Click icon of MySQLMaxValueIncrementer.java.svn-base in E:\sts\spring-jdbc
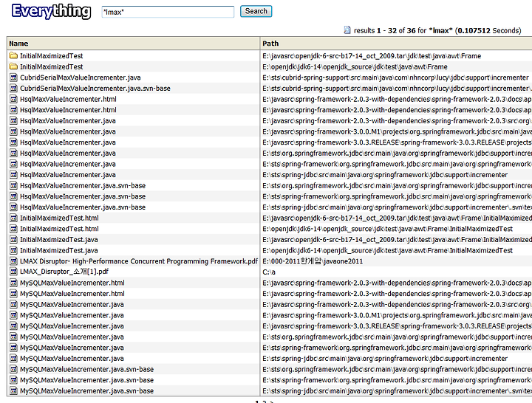Viewport: 532px width, 403px height. click(x=13, y=390)
